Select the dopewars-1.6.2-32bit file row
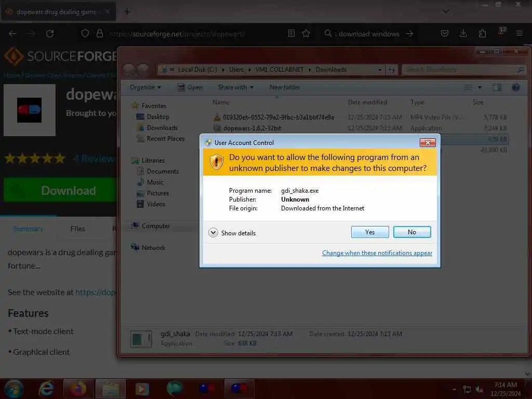This screenshot has height=399, width=532. coord(360,128)
